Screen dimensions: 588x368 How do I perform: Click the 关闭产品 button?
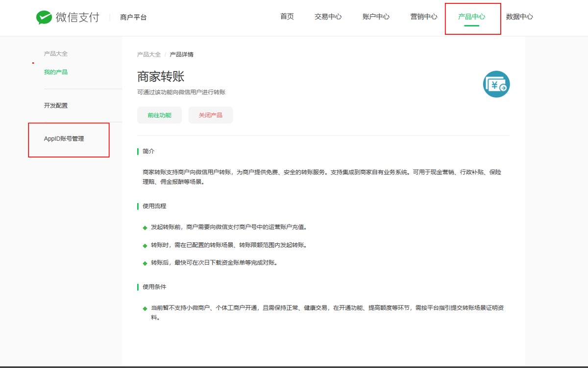211,115
